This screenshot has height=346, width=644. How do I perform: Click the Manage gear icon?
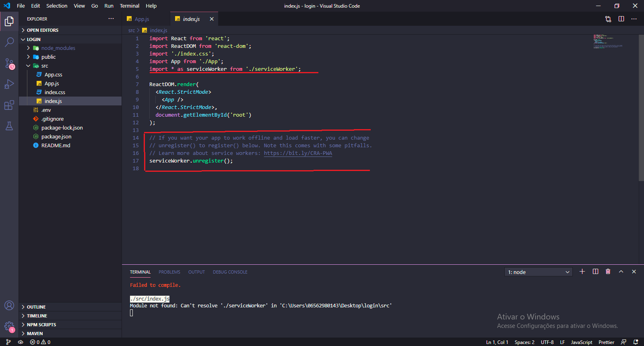point(9,326)
